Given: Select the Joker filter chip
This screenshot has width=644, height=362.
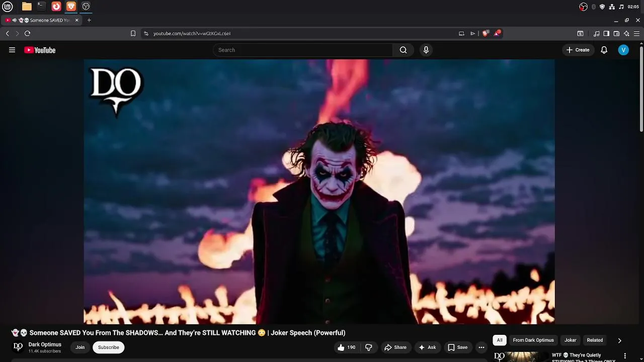Looking at the screenshot, I should 571,340.
